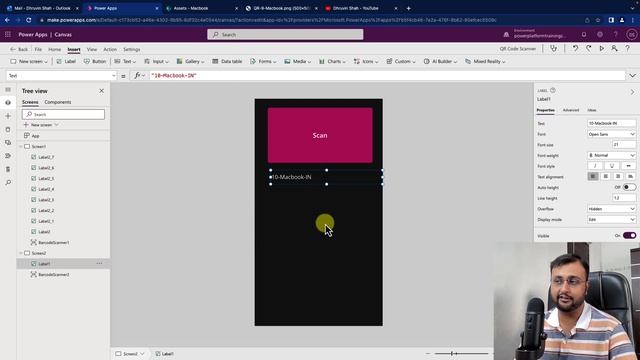The image size is (640, 360).
Task: Toggle underline font style
Action: pyautogui.click(x=611, y=166)
